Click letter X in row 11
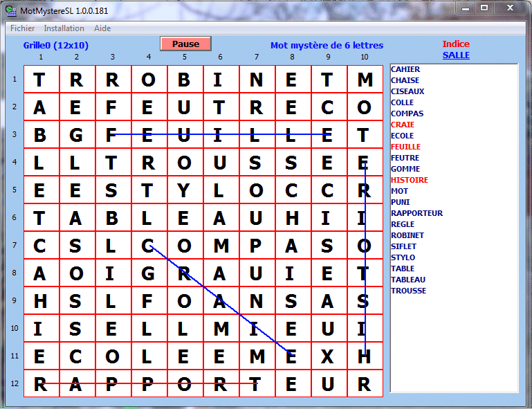This screenshot has width=532, height=409. [329, 356]
